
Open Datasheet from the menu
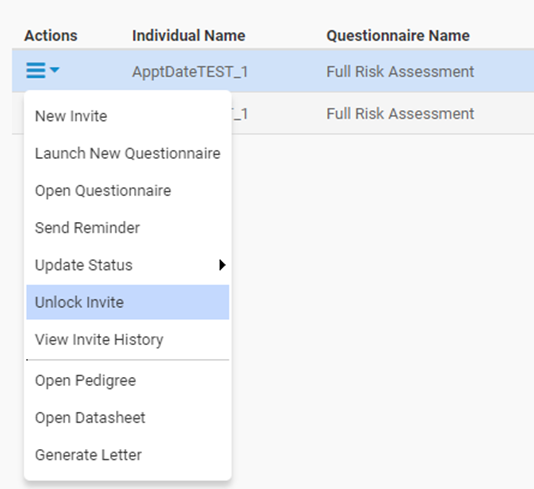[x=128, y=417]
